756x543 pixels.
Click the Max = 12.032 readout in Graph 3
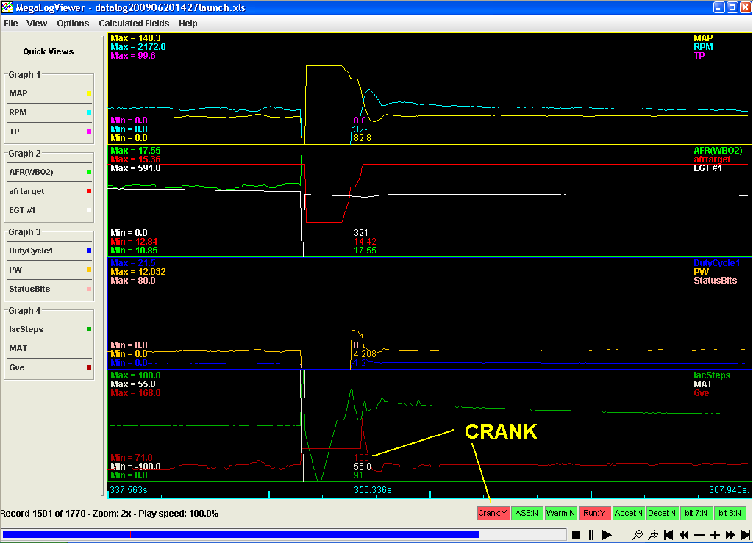(138, 272)
